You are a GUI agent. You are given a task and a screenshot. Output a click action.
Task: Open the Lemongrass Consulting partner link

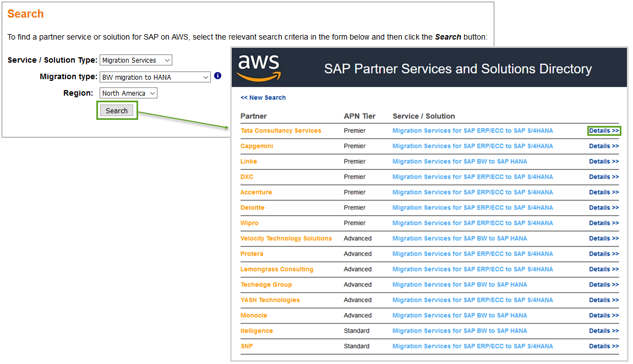point(277,269)
